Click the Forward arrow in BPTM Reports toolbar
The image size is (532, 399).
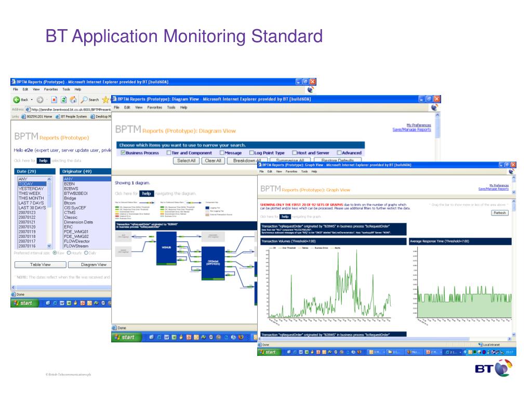(x=39, y=100)
